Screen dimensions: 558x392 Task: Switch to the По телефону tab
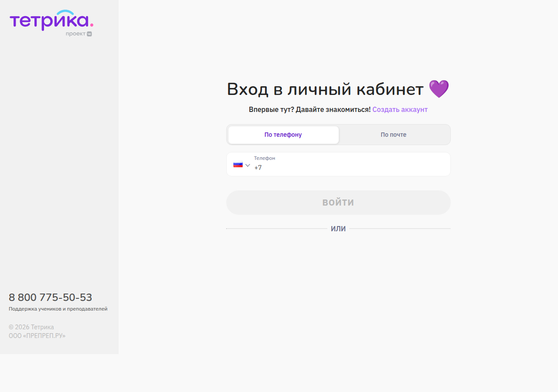283,135
